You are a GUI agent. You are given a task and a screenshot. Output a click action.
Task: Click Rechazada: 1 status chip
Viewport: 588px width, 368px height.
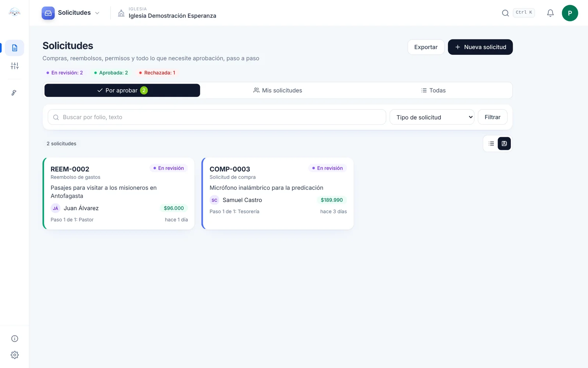click(157, 73)
